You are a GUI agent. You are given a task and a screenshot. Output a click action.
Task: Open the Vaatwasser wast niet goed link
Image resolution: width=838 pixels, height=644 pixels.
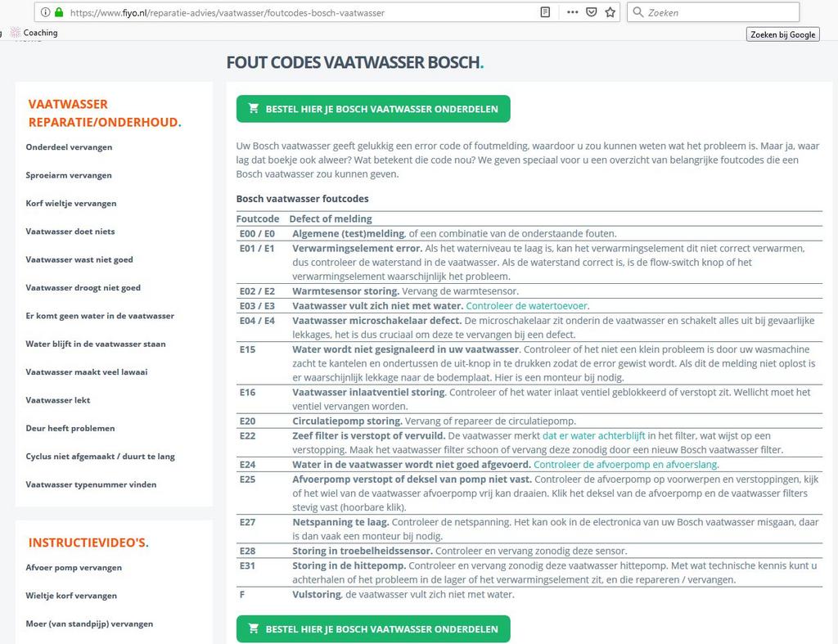[79, 259]
